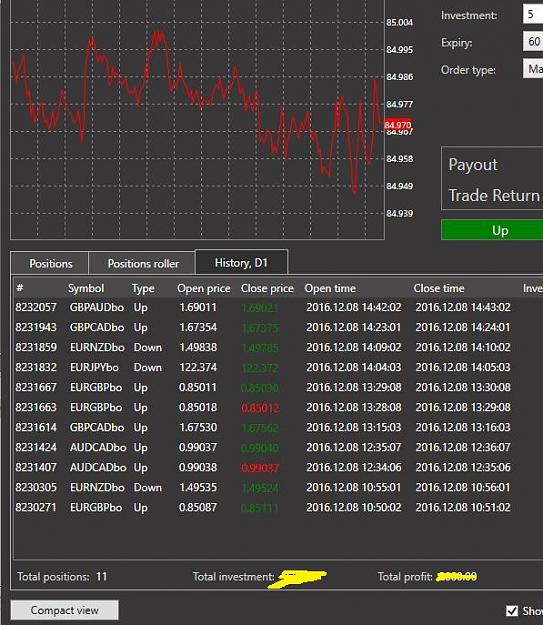Click the Compact view button
Screen dimensions: 543x625
tap(65, 610)
